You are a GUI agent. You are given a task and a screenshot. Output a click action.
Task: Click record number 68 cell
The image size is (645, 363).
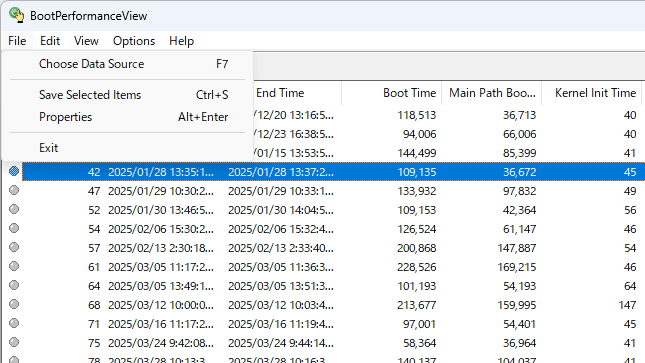tap(94, 305)
